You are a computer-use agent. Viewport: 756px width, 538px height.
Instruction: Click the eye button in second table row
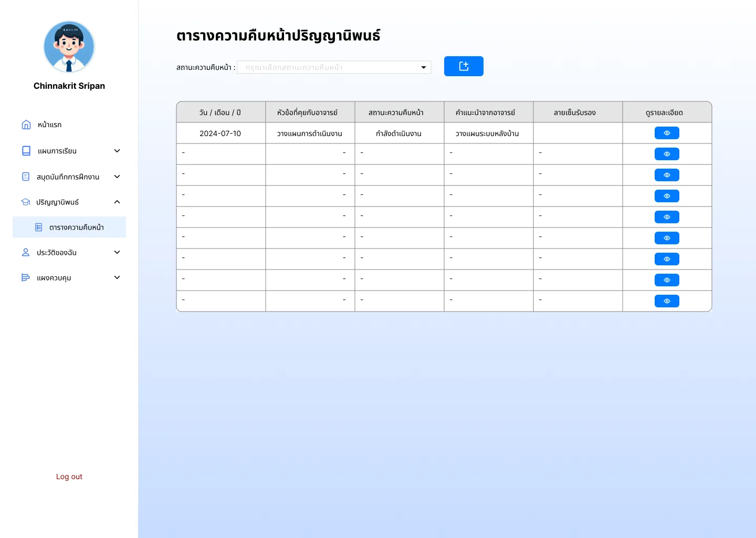tap(667, 154)
